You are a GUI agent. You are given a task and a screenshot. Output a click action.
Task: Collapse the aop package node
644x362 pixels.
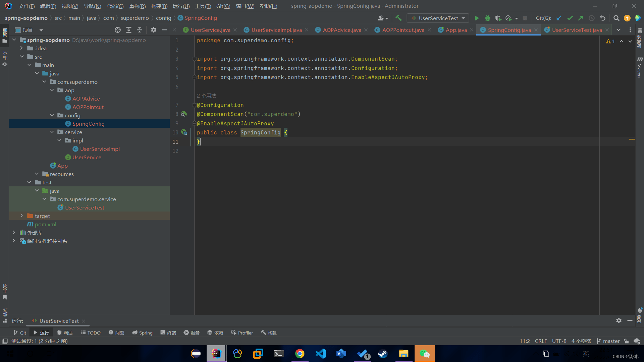click(52, 90)
